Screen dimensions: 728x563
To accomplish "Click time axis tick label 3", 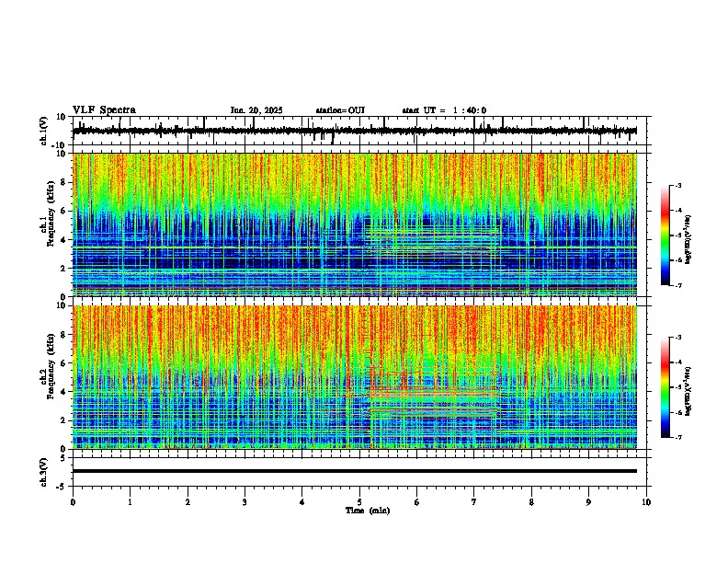I will (x=245, y=502).
